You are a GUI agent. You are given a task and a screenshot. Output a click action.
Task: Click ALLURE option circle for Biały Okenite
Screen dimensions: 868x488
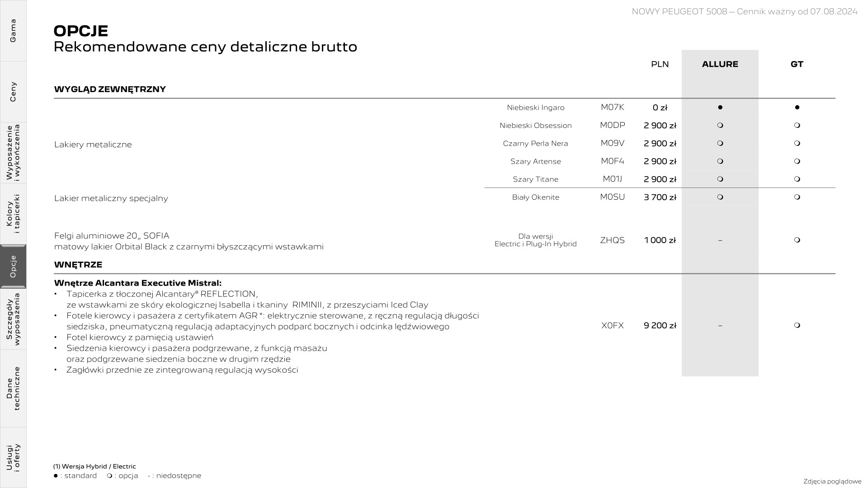click(720, 197)
